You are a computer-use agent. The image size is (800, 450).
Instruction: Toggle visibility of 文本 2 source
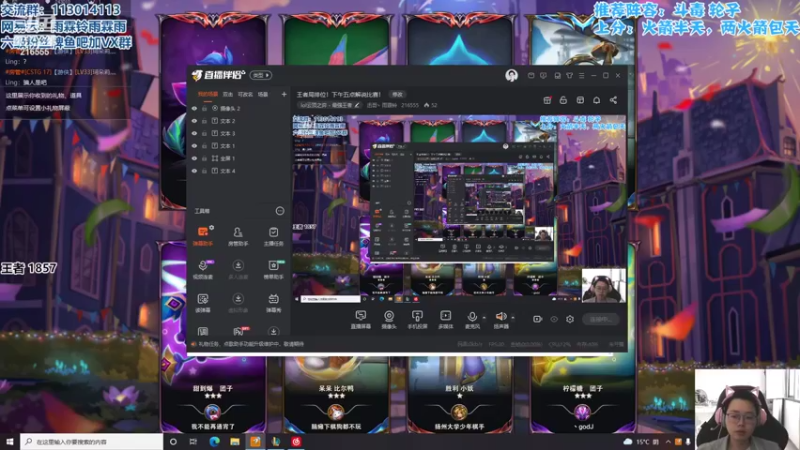click(x=194, y=121)
